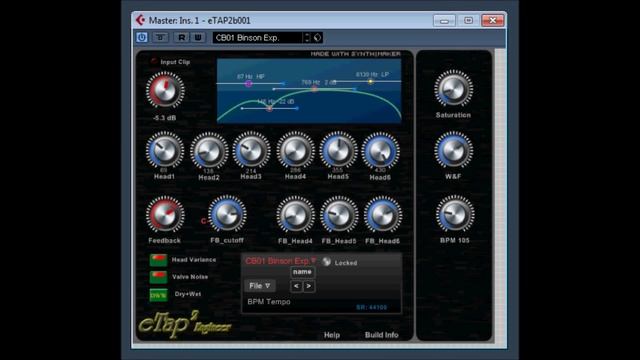Image resolution: width=640 pixels, height=360 pixels.
Task: Open the CB01 Binson Exp. host preset field
Action: pyautogui.click(x=258, y=38)
